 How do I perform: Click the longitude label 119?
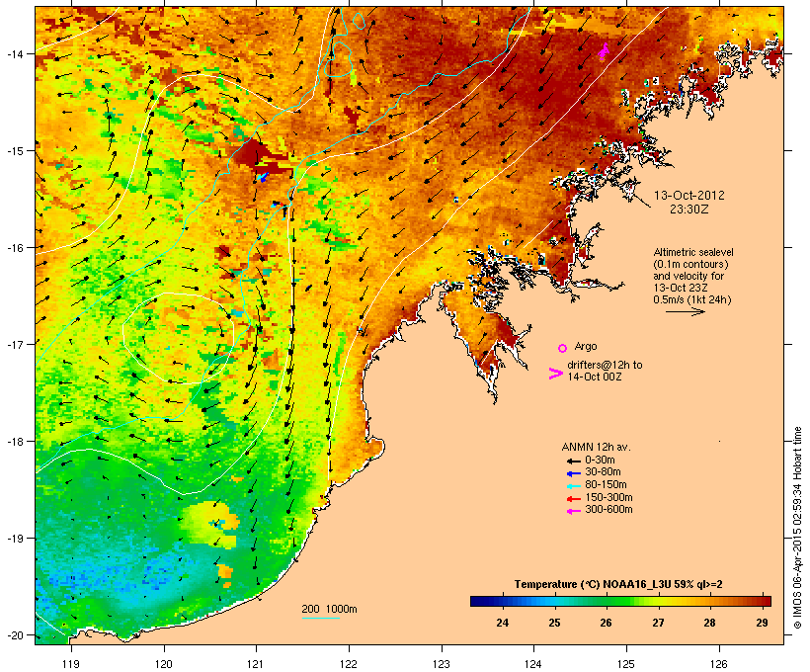point(71,664)
